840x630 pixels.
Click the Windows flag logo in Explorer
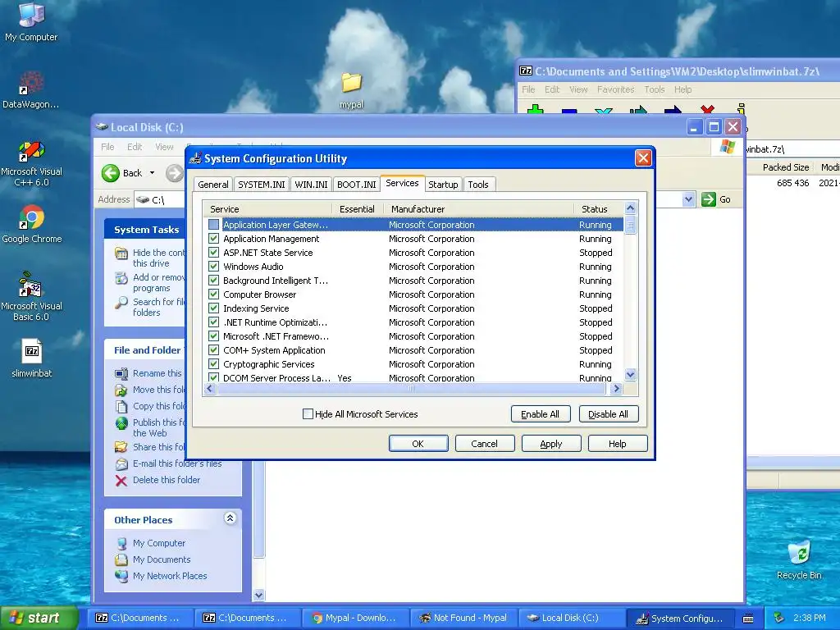(727, 146)
